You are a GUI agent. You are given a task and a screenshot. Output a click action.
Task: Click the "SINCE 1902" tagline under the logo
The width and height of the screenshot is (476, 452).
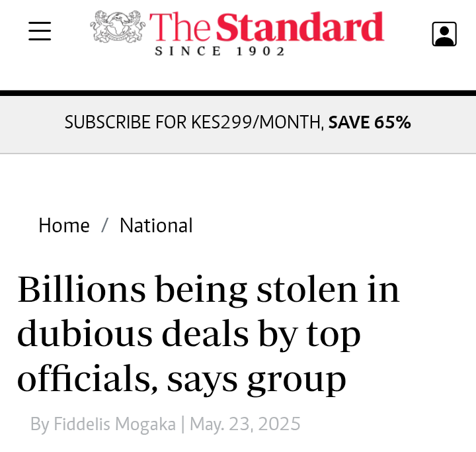coord(219,51)
